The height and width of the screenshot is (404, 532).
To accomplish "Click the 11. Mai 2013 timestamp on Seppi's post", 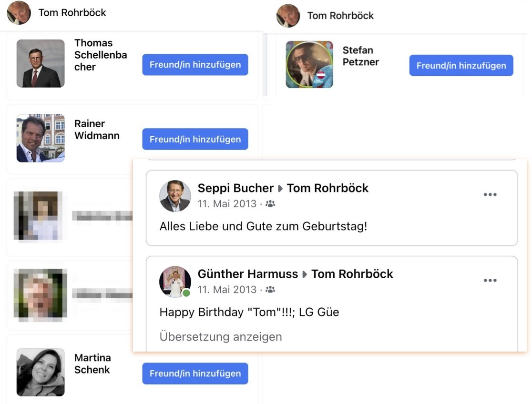I will pyautogui.click(x=227, y=203).
